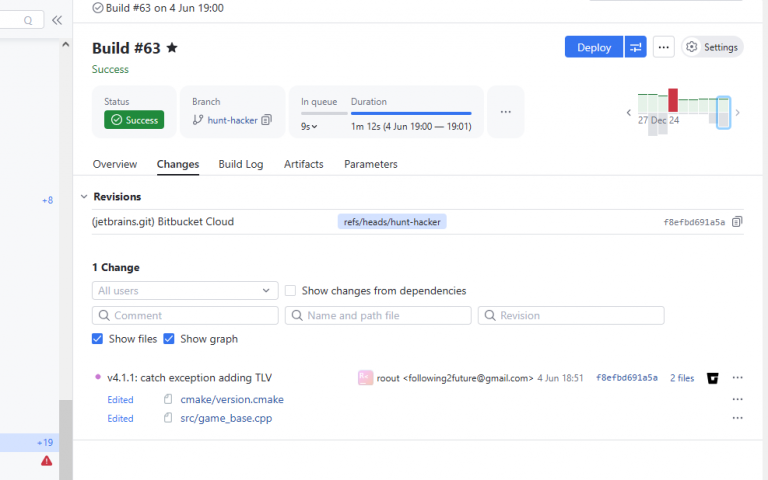Open the commit in Bitbucket
Screen dimensions: 768x480
(x=713, y=378)
